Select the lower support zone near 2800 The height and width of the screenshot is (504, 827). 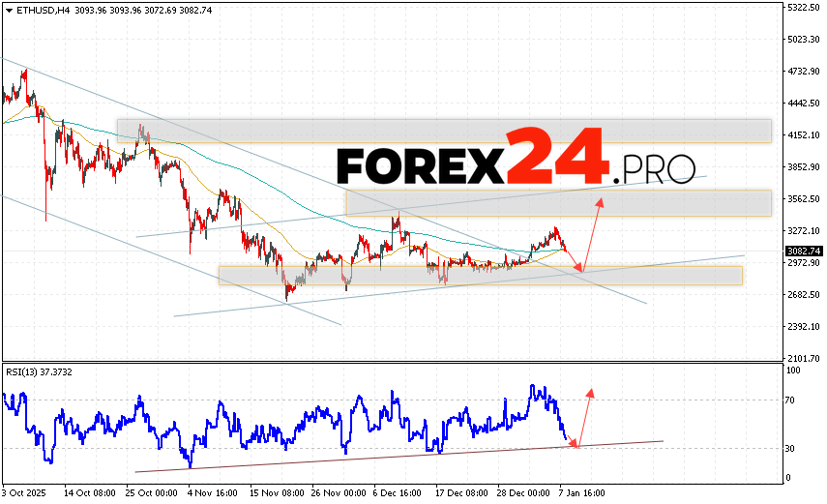(x=480, y=276)
